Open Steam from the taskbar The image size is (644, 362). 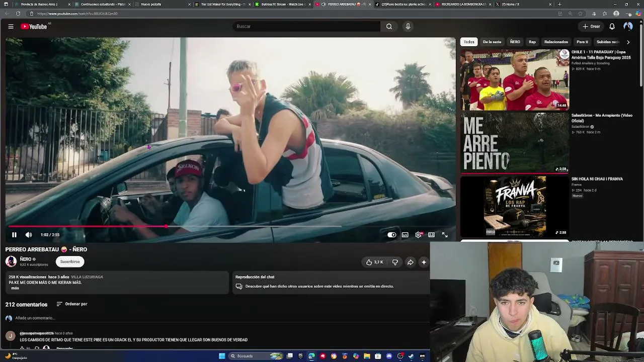(x=411, y=356)
